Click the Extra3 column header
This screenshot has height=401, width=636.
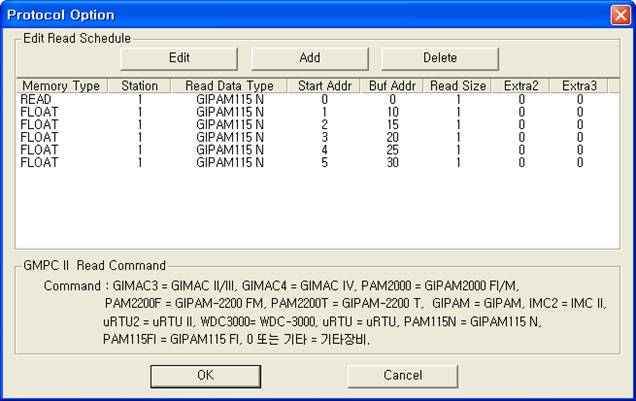(x=579, y=86)
